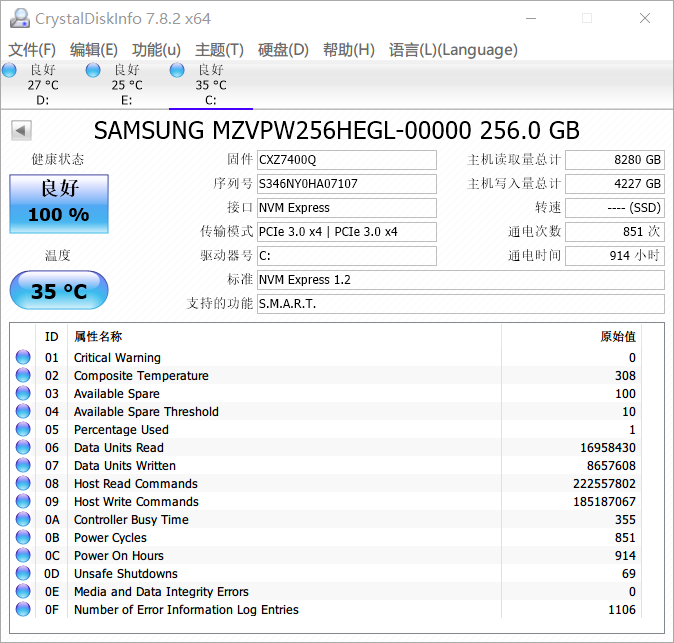Click status orb beside Number of Error Information Log Entries
674x643 pixels.
point(23,609)
